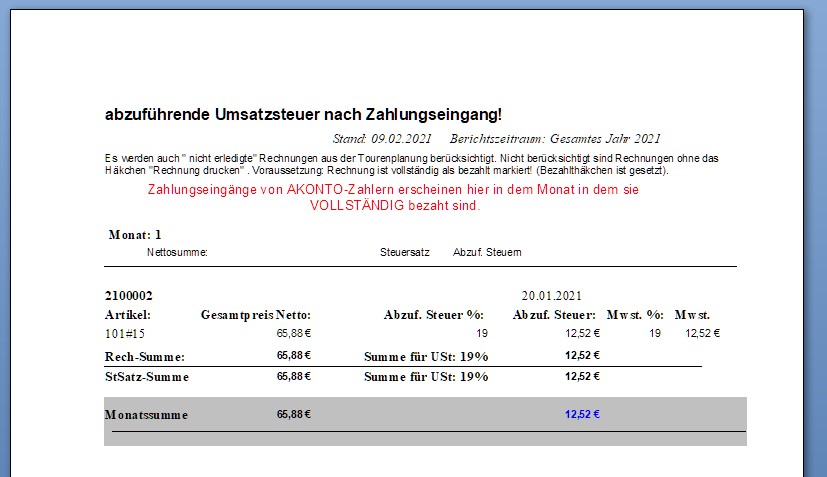The width and height of the screenshot is (827, 477).
Task: Click the Monatssumme label in gray band
Action: point(146,414)
